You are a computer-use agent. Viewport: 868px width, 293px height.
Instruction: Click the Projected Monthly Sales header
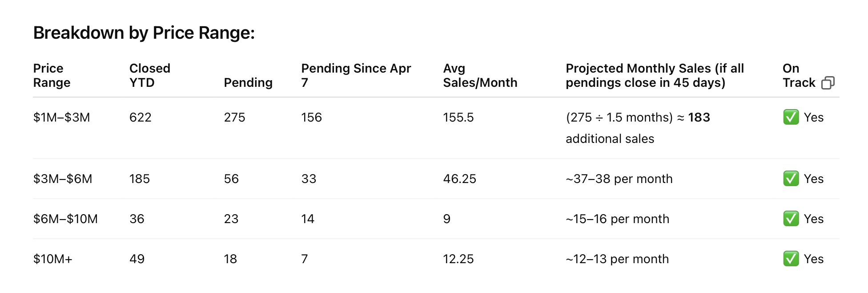tap(655, 75)
